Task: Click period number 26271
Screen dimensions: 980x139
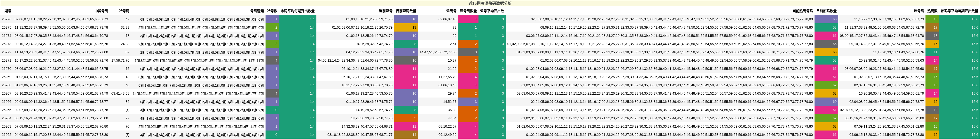Action: point(7,61)
